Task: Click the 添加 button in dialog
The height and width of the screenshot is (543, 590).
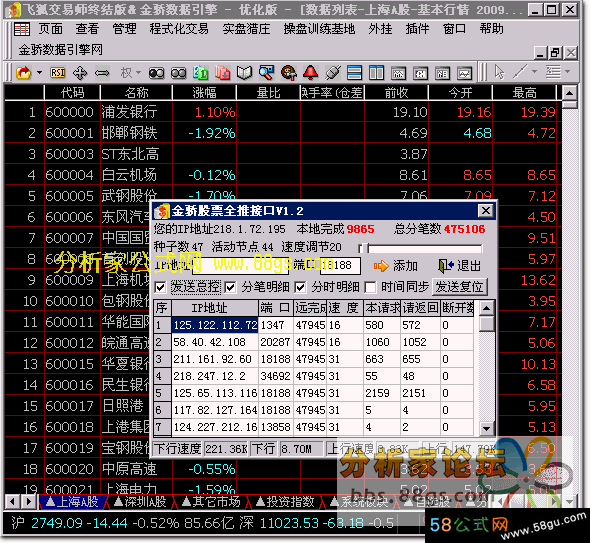Action: pos(395,266)
